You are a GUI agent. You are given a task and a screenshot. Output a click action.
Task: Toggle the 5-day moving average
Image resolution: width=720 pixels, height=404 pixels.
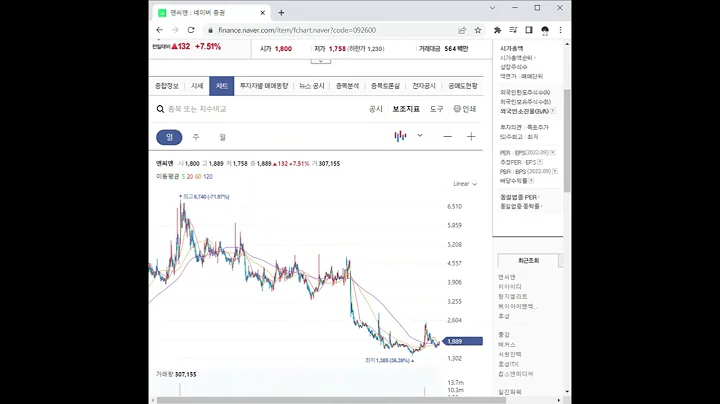[183, 176]
